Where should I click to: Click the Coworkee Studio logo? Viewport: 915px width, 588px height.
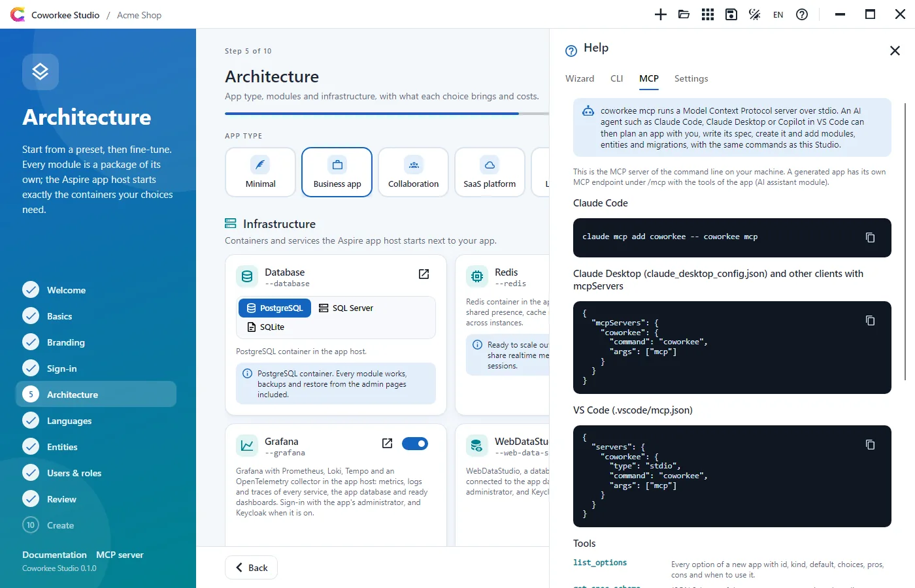pos(18,14)
